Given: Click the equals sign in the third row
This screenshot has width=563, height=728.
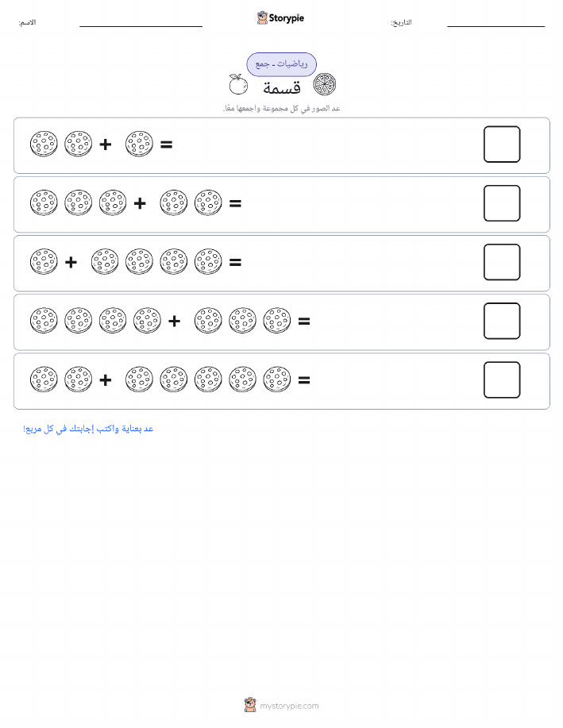Looking at the screenshot, I should point(236,262).
